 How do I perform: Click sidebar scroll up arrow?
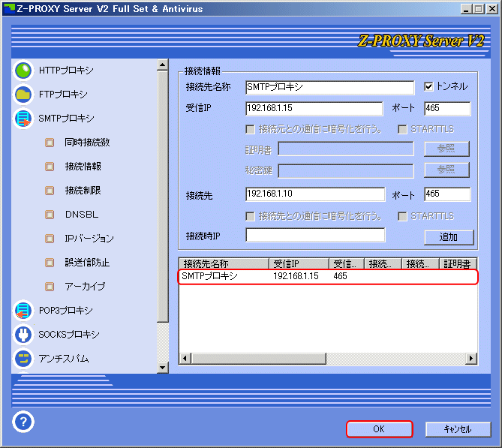point(163,65)
